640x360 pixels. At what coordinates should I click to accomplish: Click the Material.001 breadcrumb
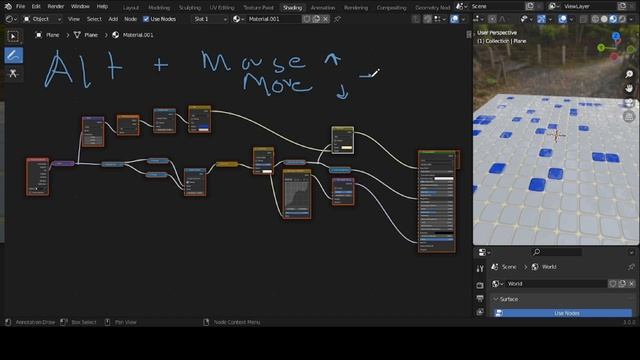click(133, 35)
